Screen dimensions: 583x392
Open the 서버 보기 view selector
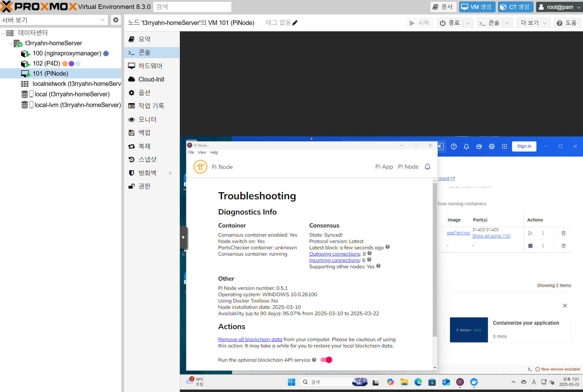coord(54,20)
